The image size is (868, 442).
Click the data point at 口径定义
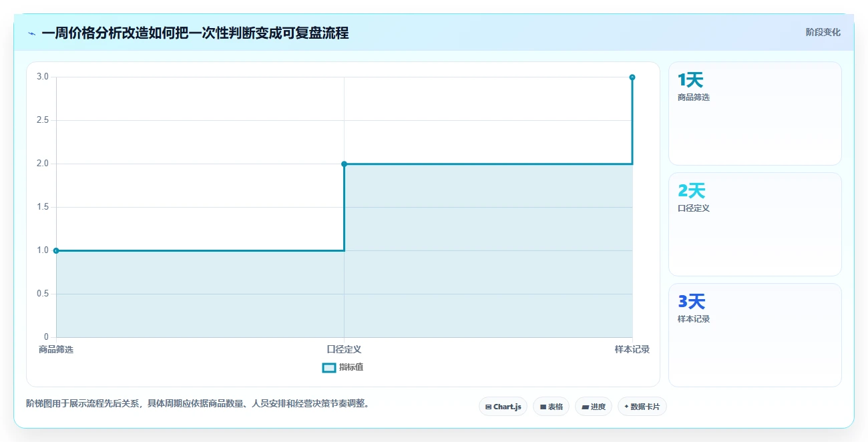(344, 164)
